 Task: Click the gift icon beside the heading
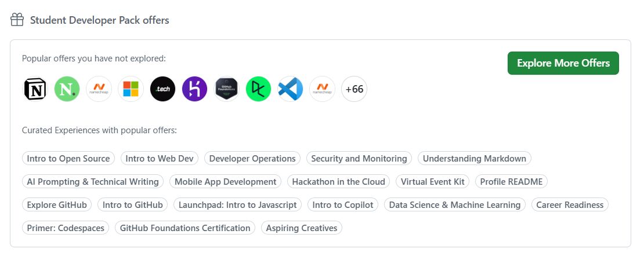[17, 20]
